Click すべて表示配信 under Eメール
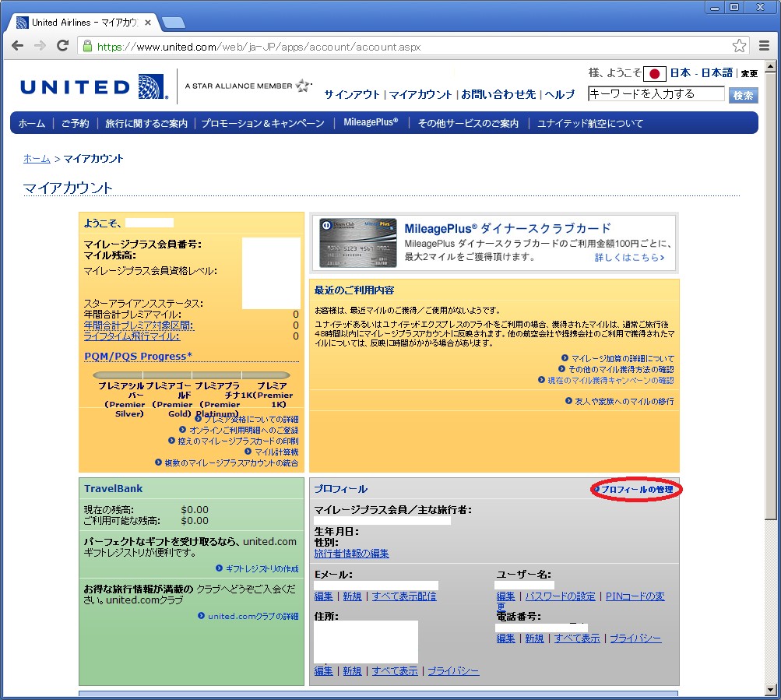 pos(404,596)
